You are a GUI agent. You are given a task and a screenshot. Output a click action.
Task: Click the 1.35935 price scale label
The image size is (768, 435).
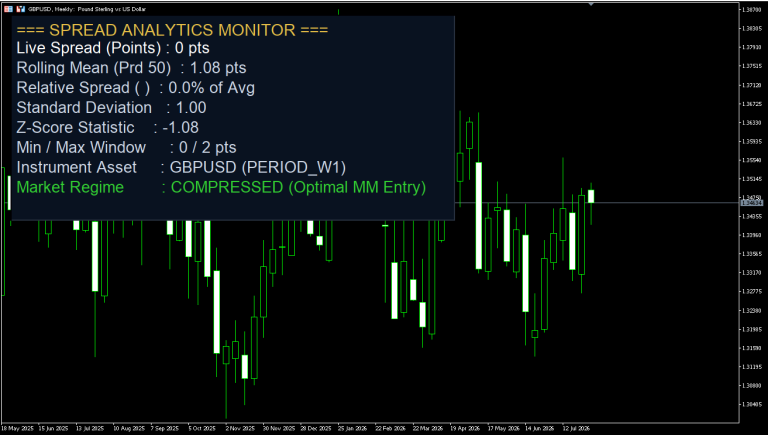[x=752, y=142]
